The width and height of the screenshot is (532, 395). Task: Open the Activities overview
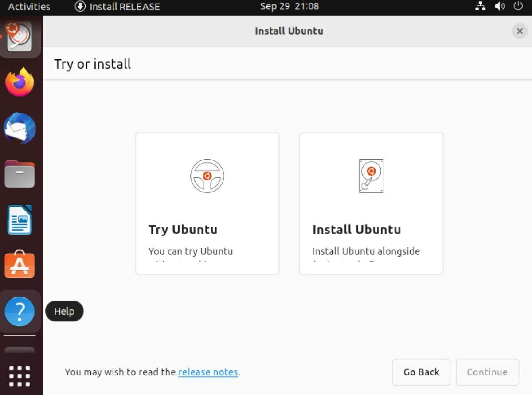[29, 7]
